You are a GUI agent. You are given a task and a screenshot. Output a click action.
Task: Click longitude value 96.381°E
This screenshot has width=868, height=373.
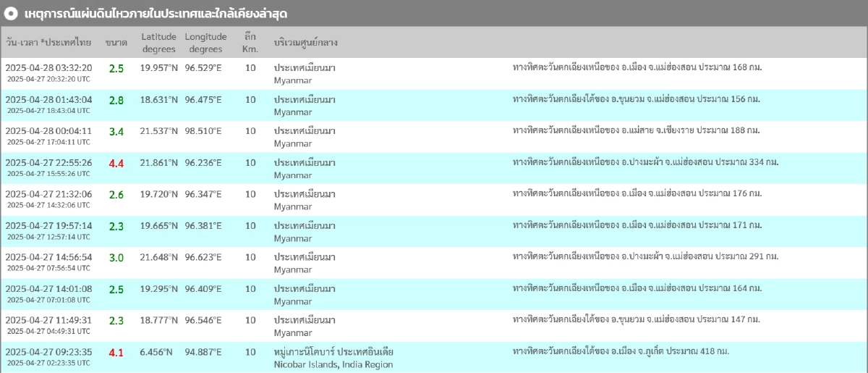[203, 226]
